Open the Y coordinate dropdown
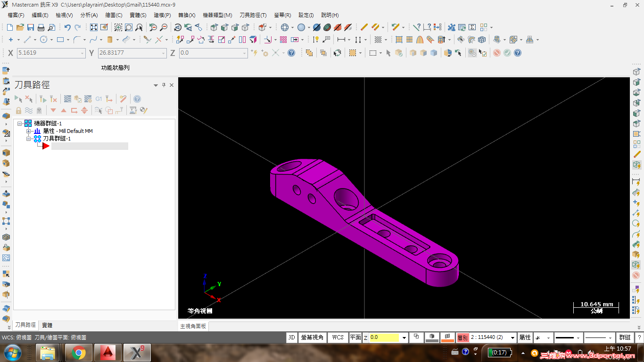Image resolution: width=644 pixels, height=362 pixels. tap(164, 53)
